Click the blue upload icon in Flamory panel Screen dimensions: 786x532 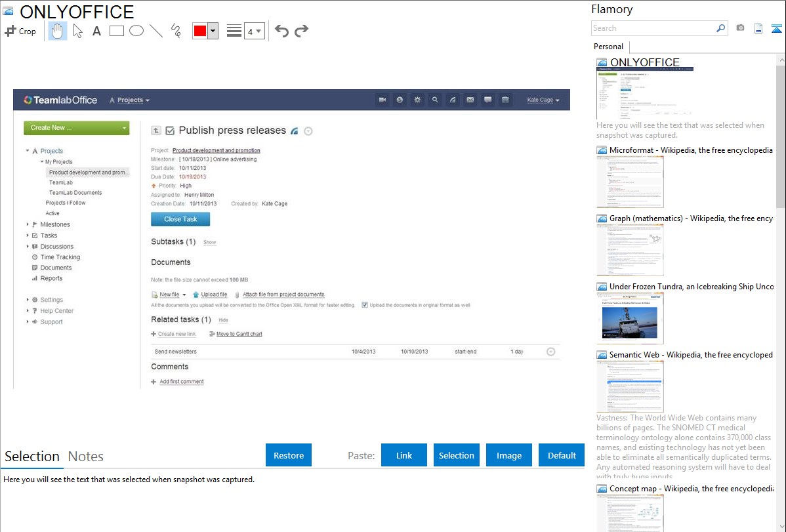776,28
